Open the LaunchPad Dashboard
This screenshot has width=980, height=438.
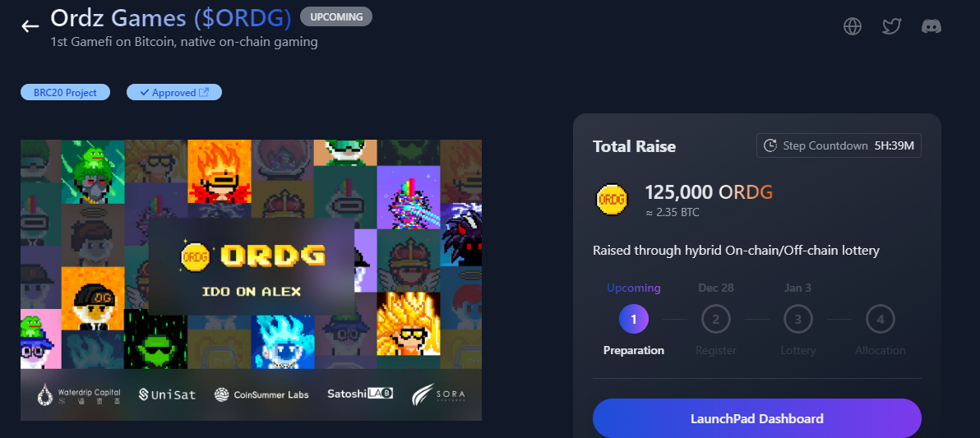[757, 418]
